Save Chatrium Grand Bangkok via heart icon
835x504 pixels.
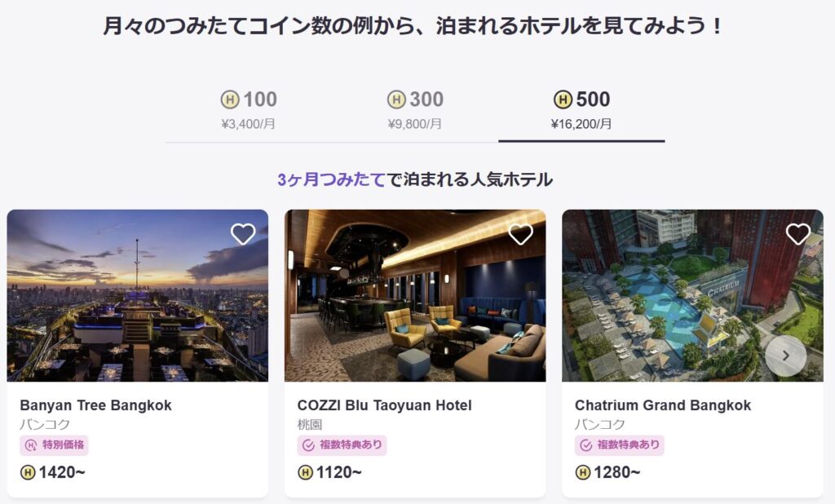pos(797,234)
